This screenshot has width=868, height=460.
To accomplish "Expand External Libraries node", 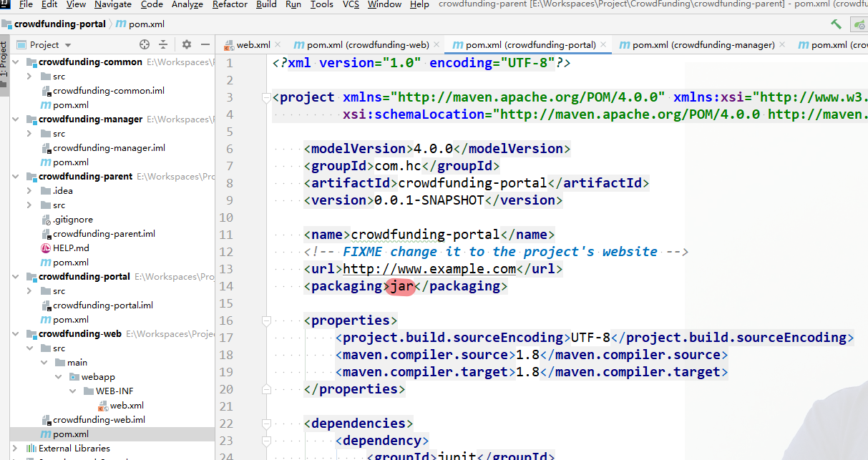I will tap(16, 449).
